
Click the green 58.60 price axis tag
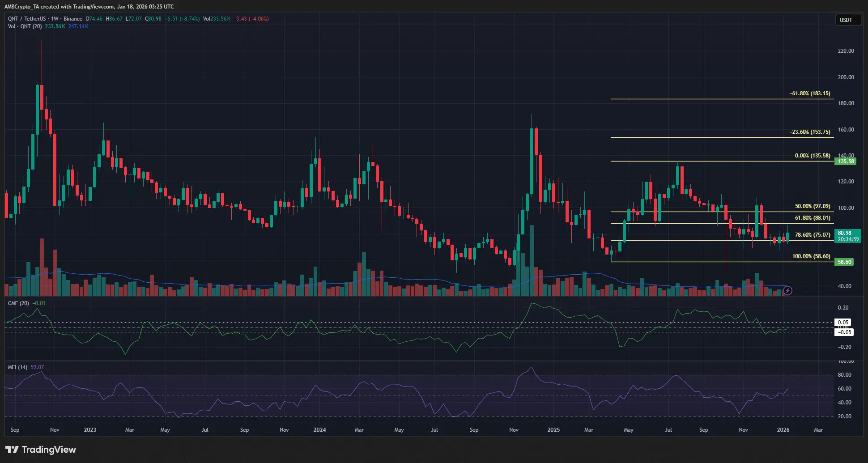tap(844, 262)
